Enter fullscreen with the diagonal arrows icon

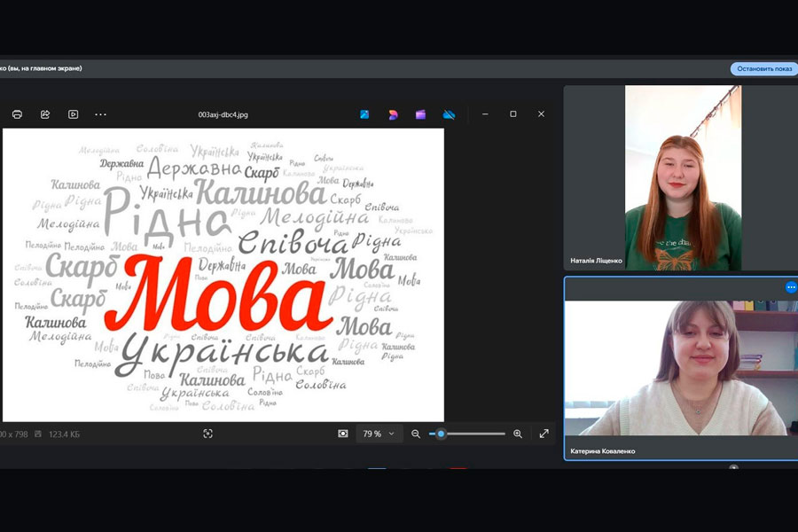click(544, 434)
